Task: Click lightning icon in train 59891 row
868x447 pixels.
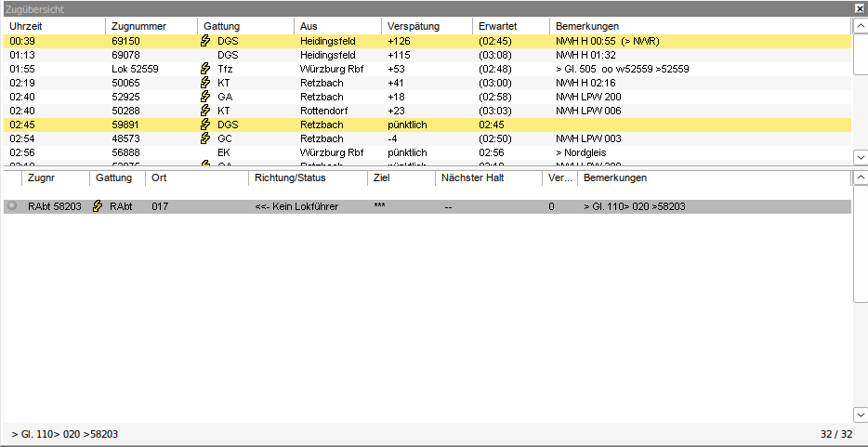Action: coord(205,125)
